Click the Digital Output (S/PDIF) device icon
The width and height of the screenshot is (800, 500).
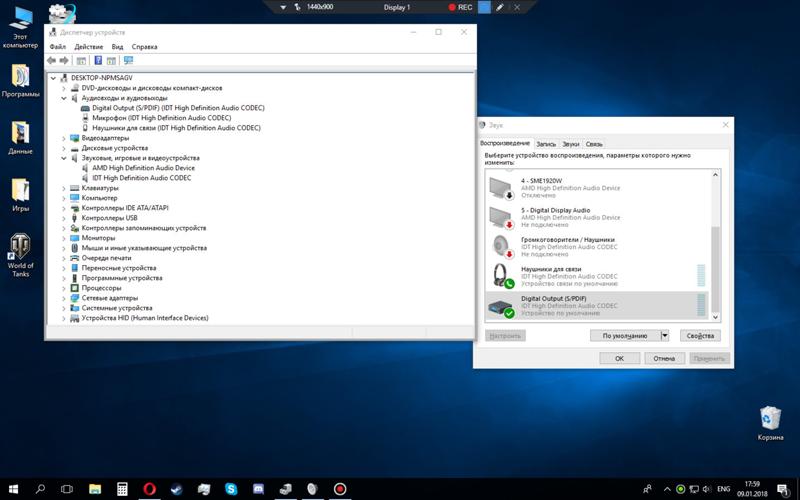click(501, 307)
